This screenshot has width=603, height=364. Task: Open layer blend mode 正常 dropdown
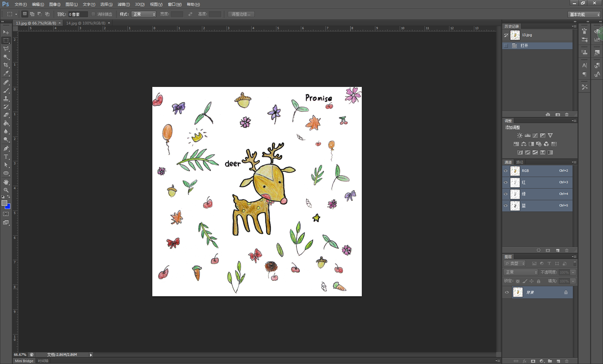click(x=521, y=272)
